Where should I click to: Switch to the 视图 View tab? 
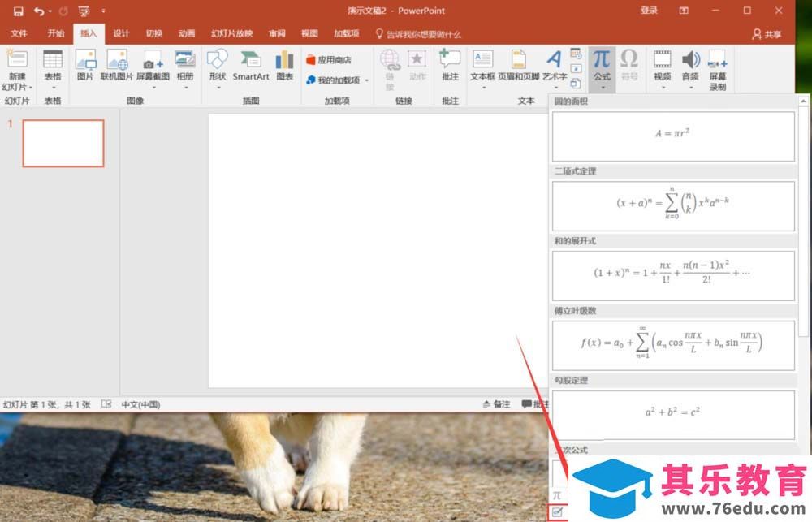click(x=309, y=33)
